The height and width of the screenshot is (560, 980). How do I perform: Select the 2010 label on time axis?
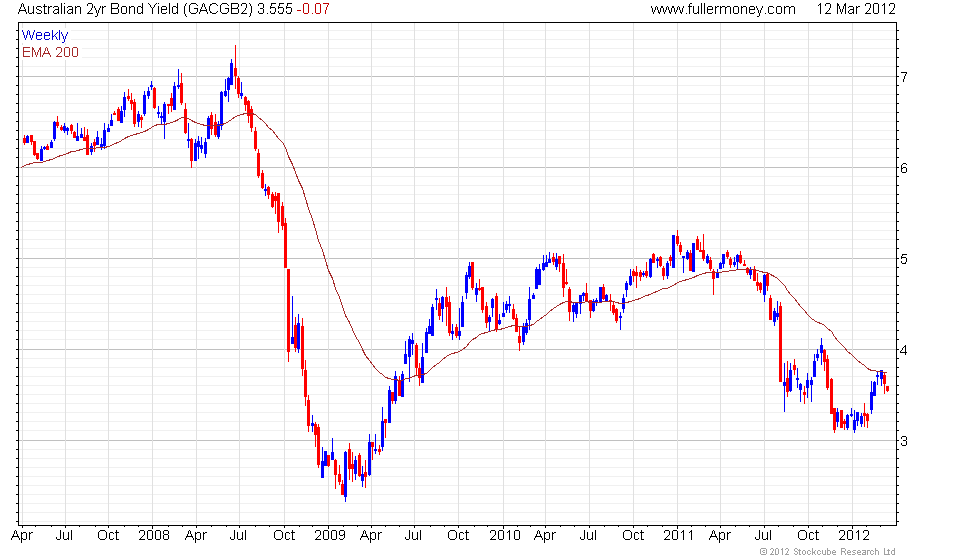point(504,536)
